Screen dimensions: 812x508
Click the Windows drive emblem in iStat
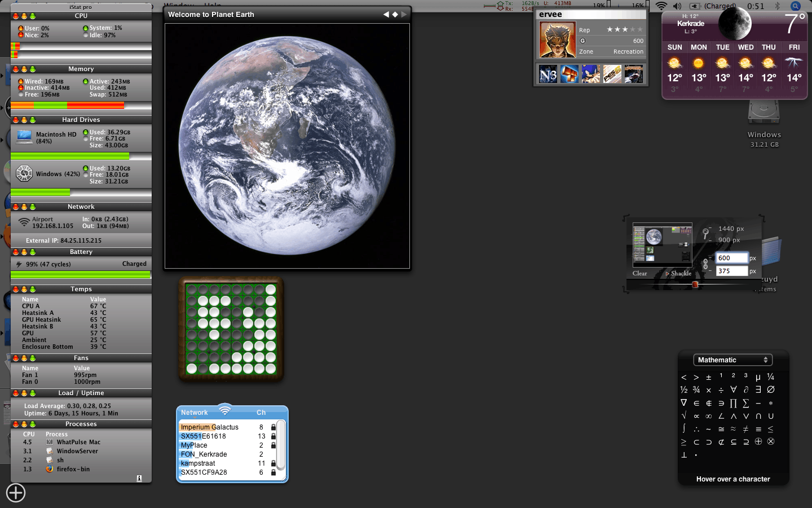(x=24, y=173)
